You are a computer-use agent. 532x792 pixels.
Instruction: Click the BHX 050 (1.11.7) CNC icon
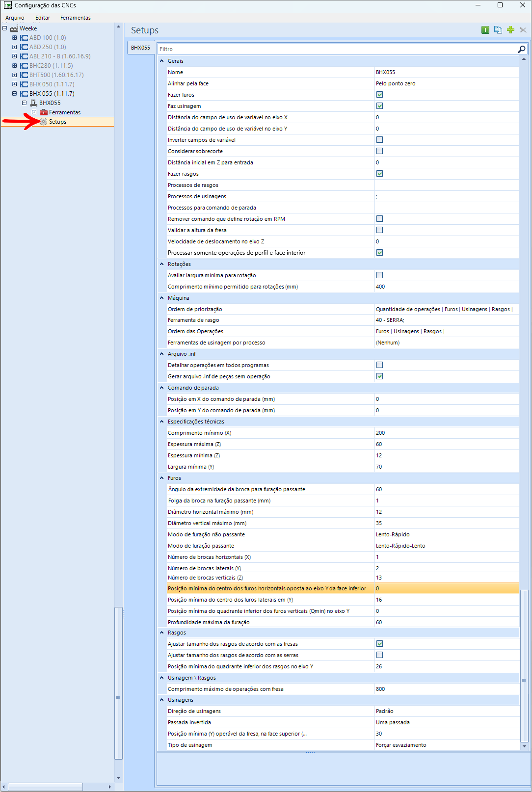coord(24,84)
